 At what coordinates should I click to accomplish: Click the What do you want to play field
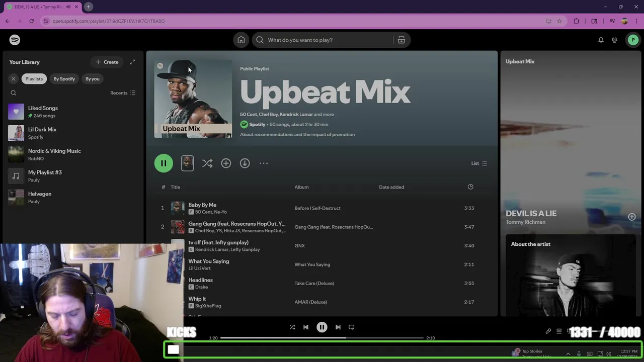click(322, 40)
